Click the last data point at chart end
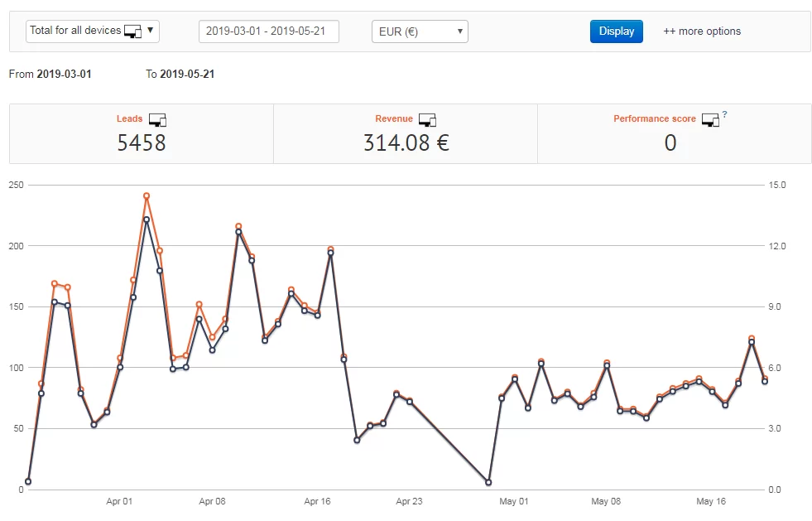 (764, 381)
